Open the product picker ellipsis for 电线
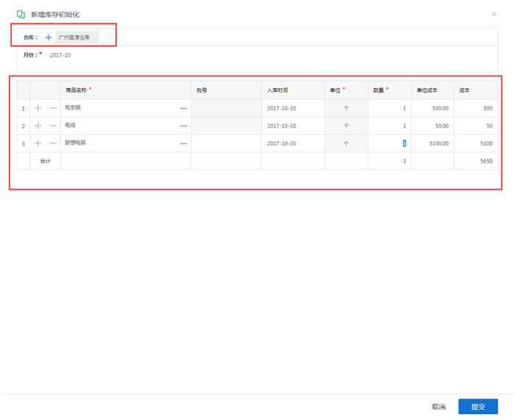 pos(183,126)
